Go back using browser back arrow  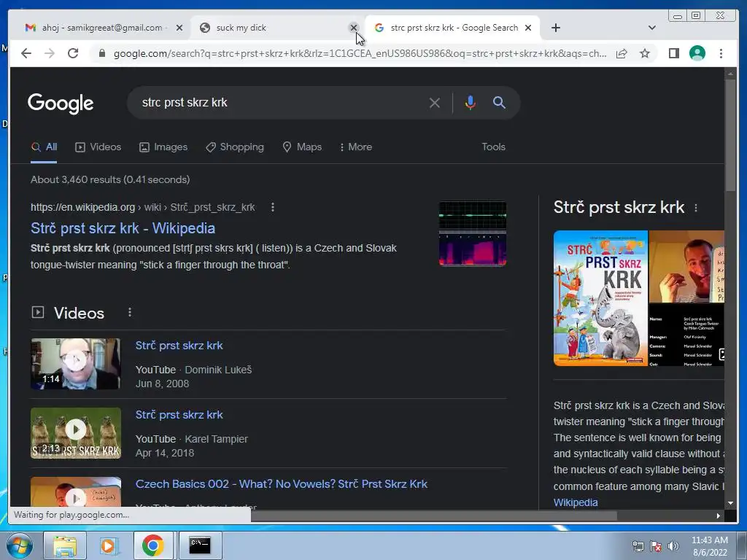point(26,53)
